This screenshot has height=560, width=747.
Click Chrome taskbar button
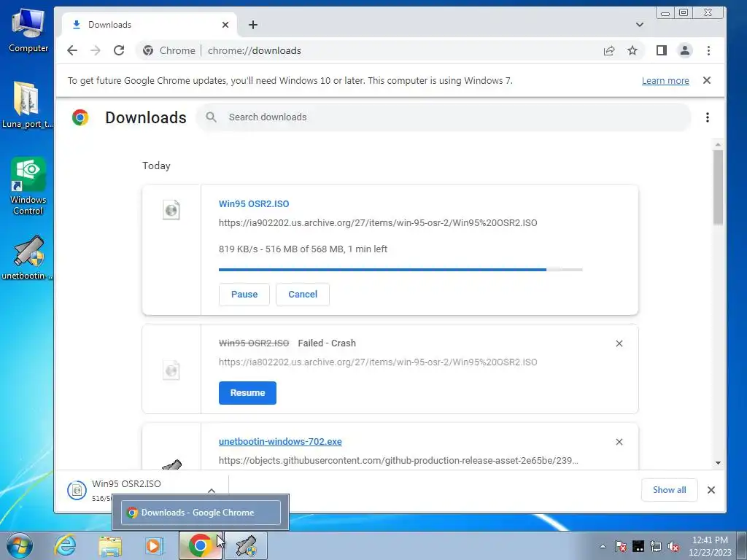201,545
